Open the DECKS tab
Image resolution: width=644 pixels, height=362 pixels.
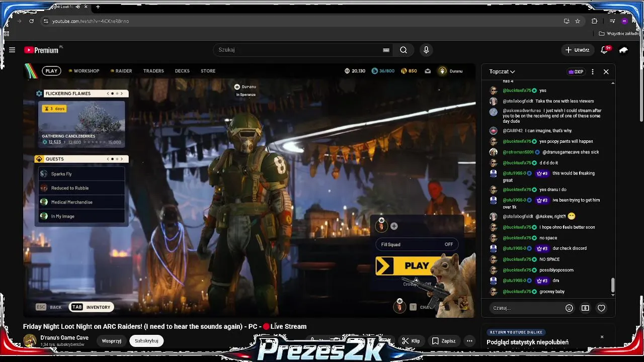coord(182,71)
